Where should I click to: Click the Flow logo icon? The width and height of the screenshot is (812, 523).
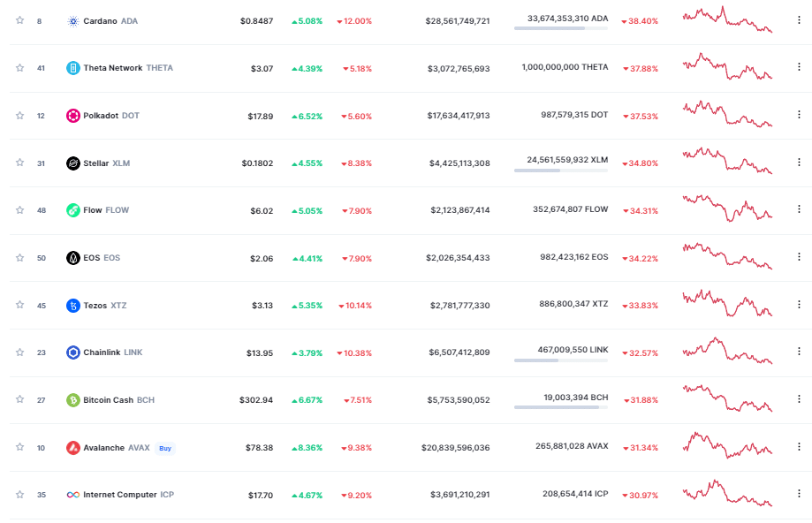pyautogui.click(x=73, y=210)
